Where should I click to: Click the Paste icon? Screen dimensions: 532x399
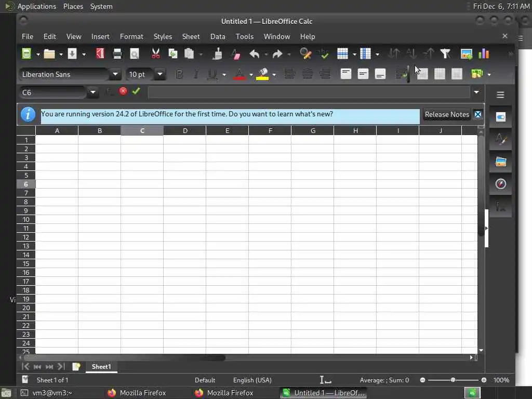[189, 54]
